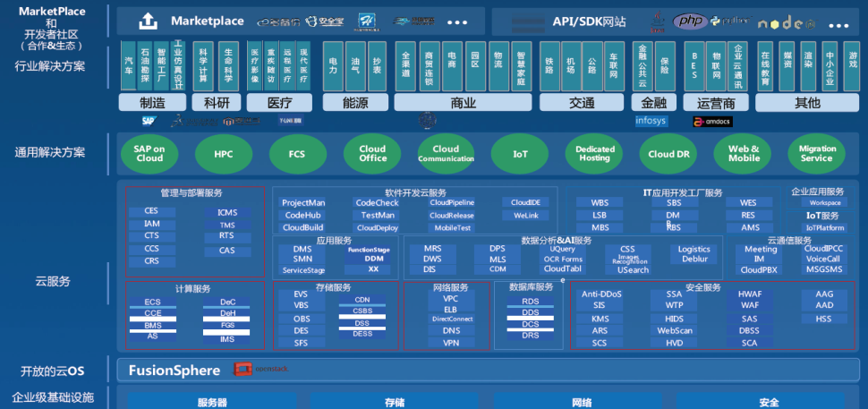Click the OpenStack logo beside FusionSphere
This screenshot has width=868, height=409.
[x=260, y=369]
